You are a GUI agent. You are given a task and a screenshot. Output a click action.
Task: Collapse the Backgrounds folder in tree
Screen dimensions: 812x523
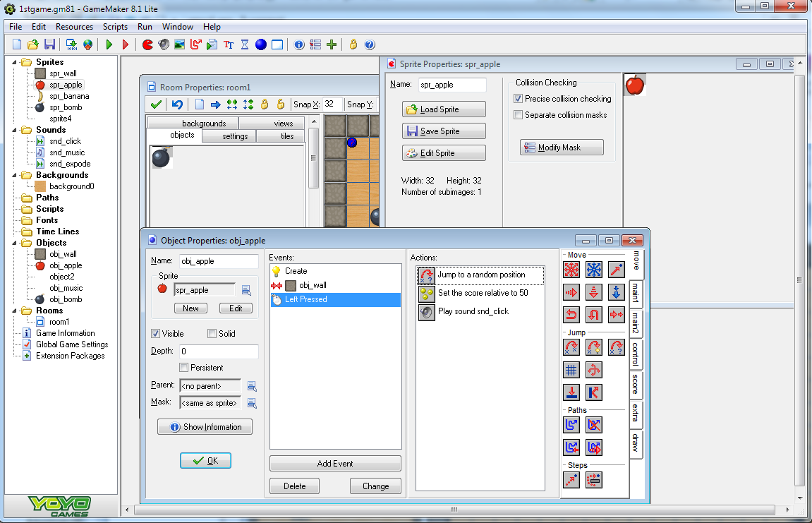pos(15,175)
